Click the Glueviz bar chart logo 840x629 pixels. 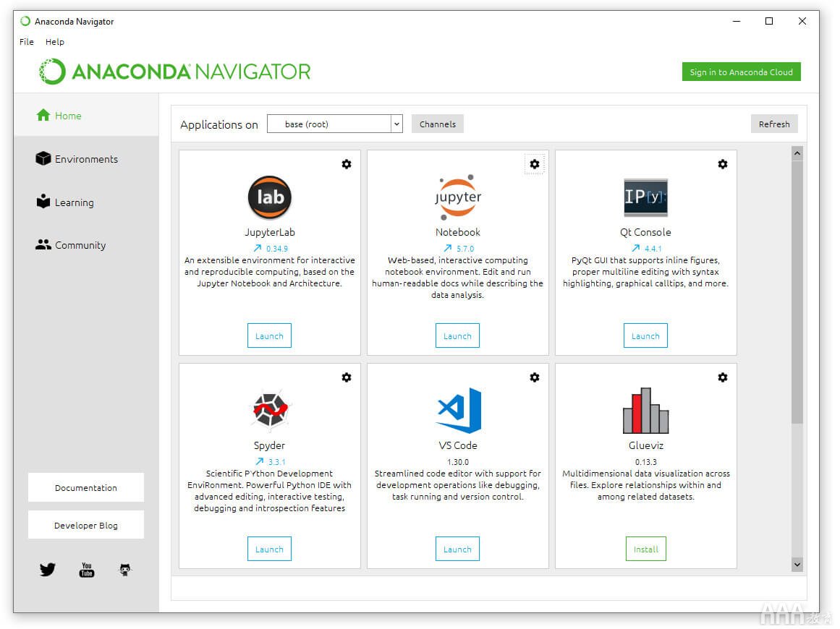point(645,410)
